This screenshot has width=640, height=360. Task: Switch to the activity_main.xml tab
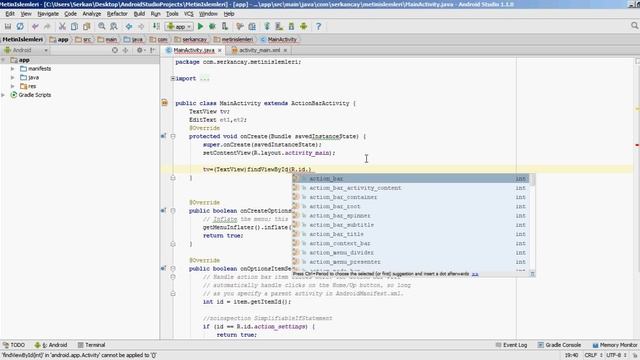260,50
